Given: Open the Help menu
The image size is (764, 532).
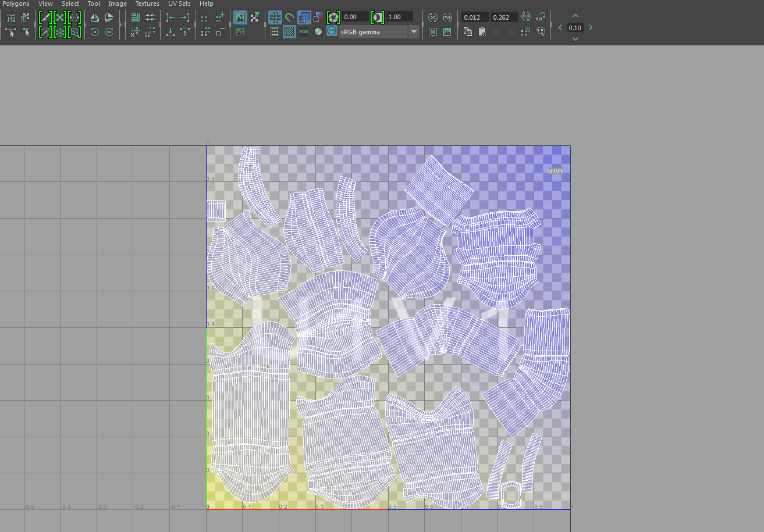Looking at the screenshot, I should tap(207, 3).
